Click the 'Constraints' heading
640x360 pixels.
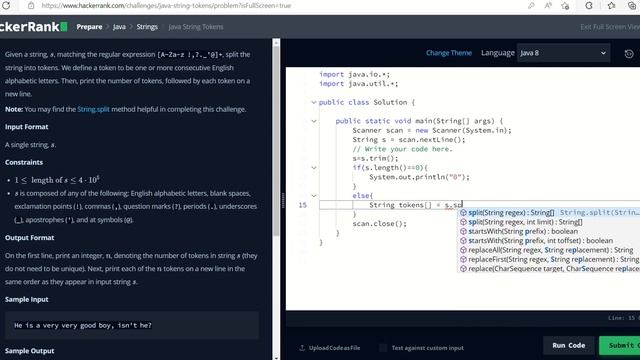[x=24, y=162]
